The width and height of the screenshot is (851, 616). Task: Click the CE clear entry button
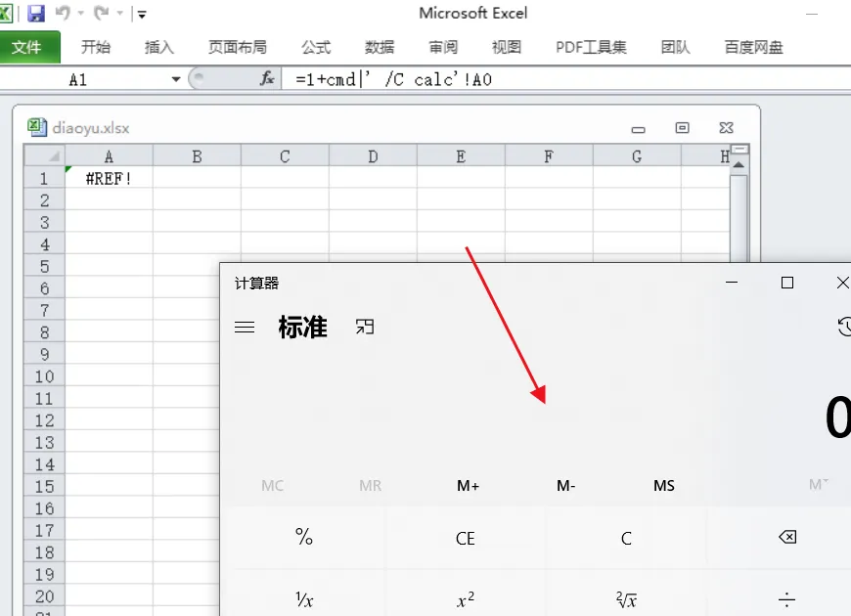tap(466, 538)
